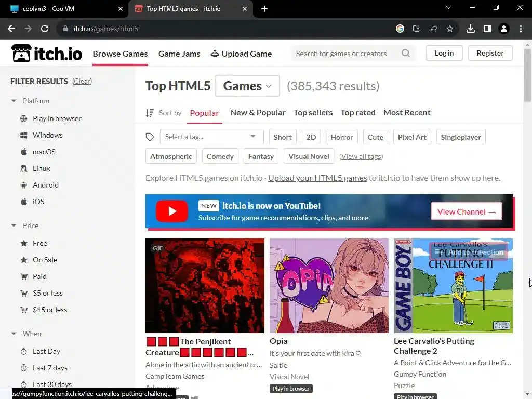The width and height of the screenshot is (532, 399).
Task: Toggle the browser side panel icon
Action: tap(487, 29)
